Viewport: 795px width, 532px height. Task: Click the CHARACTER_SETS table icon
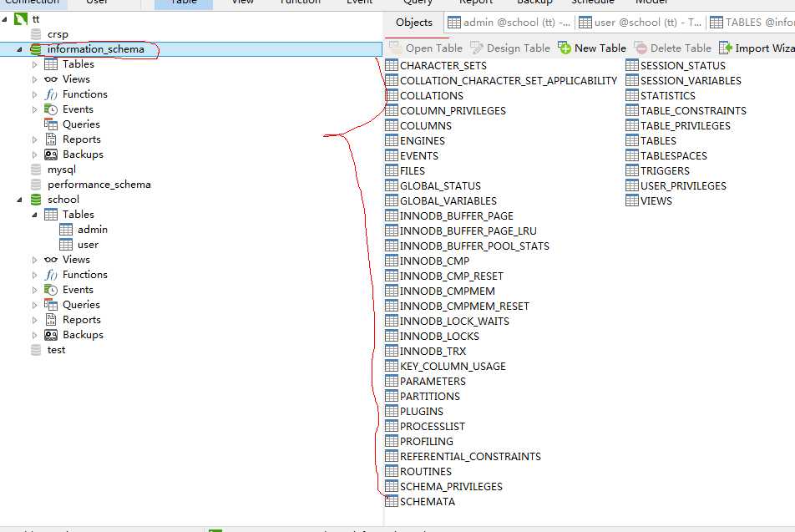(392, 65)
